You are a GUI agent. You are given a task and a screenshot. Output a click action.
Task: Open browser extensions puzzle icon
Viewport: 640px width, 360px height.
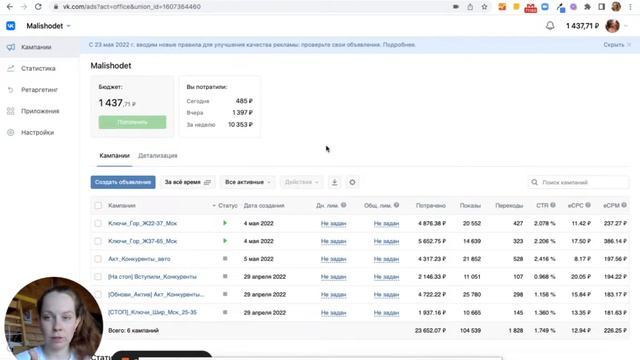[x=587, y=7]
